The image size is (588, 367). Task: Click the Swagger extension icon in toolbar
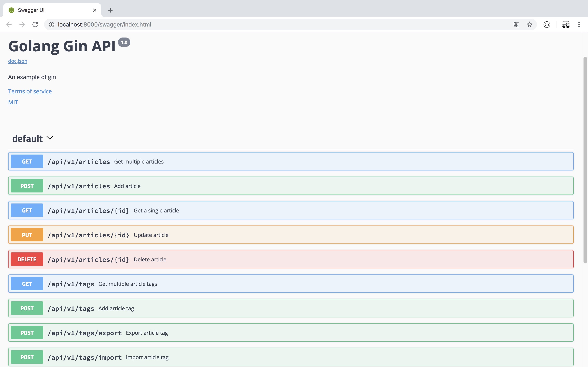[547, 24]
